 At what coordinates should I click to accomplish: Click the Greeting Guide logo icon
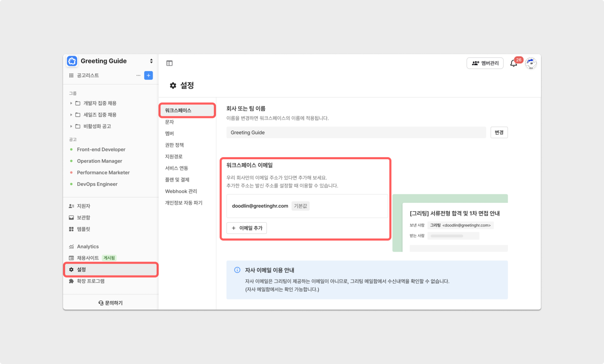point(72,61)
